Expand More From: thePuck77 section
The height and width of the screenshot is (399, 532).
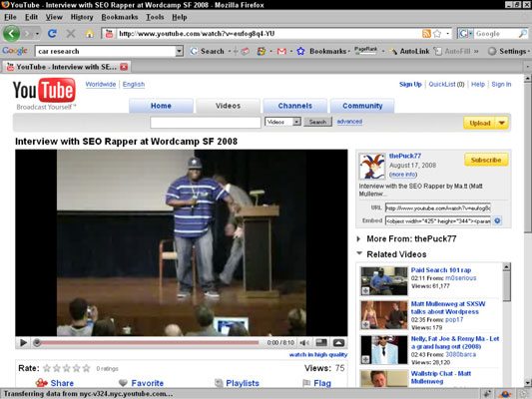pyautogui.click(x=358, y=238)
